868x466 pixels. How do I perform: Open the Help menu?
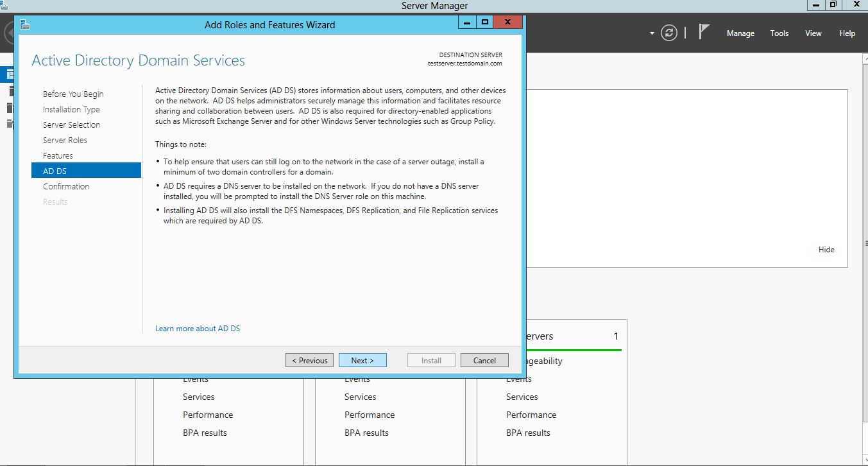[847, 33]
